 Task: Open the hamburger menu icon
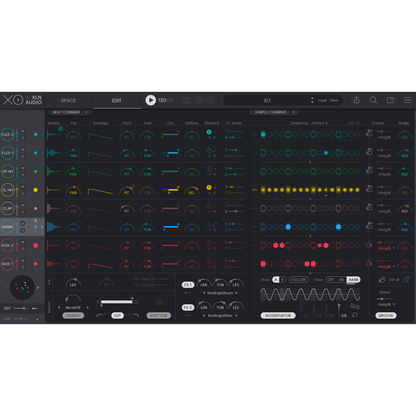coord(407,100)
